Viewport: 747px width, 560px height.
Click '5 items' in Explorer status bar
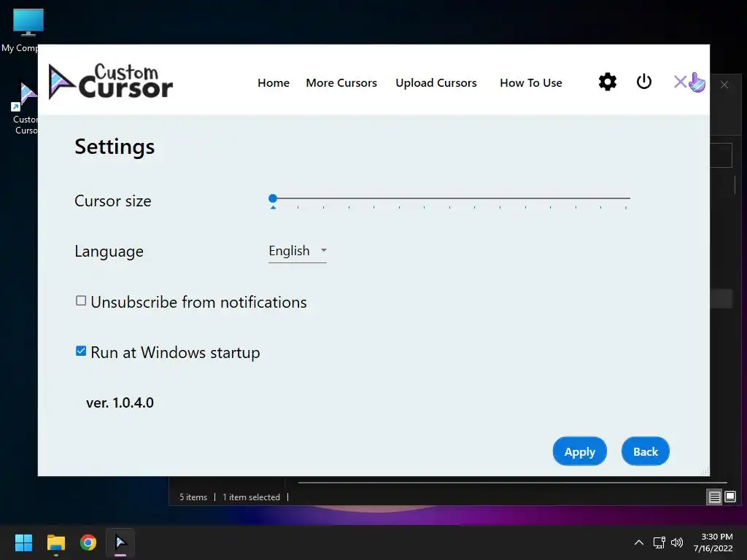[193, 497]
